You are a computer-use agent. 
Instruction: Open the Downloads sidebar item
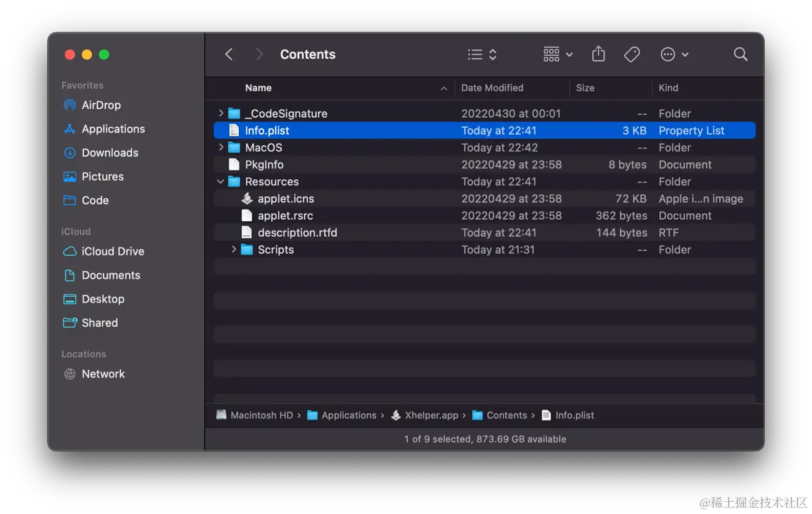tap(108, 153)
